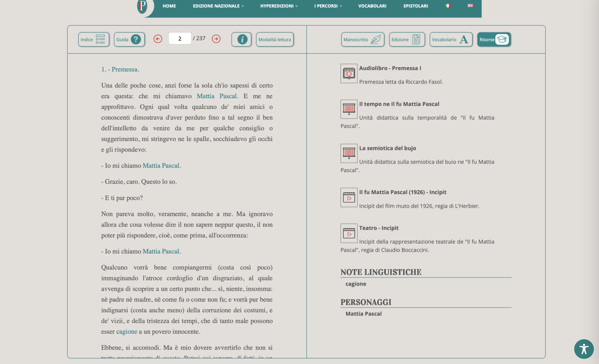Go to previous page with left arrow
The height and width of the screenshot is (364, 599).
[x=158, y=39]
